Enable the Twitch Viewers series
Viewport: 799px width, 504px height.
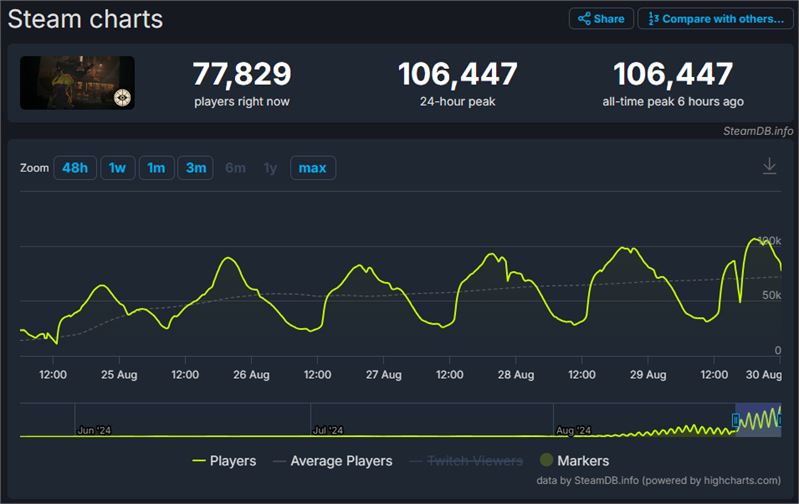tap(464, 461)
